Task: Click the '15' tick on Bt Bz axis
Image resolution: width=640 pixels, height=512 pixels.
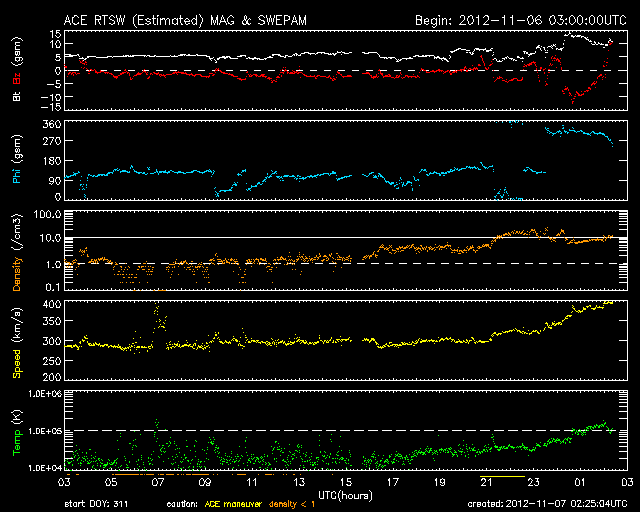Action: pyautogui.click(x=56, y=34)
